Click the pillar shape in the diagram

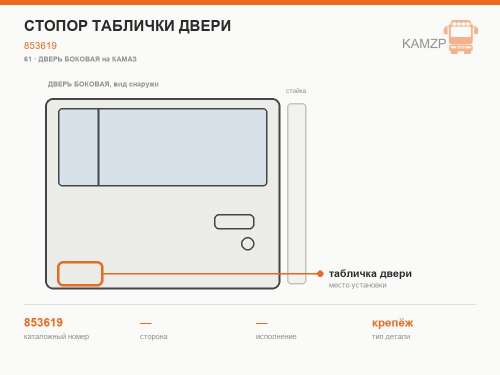click(x=297, y=194)
